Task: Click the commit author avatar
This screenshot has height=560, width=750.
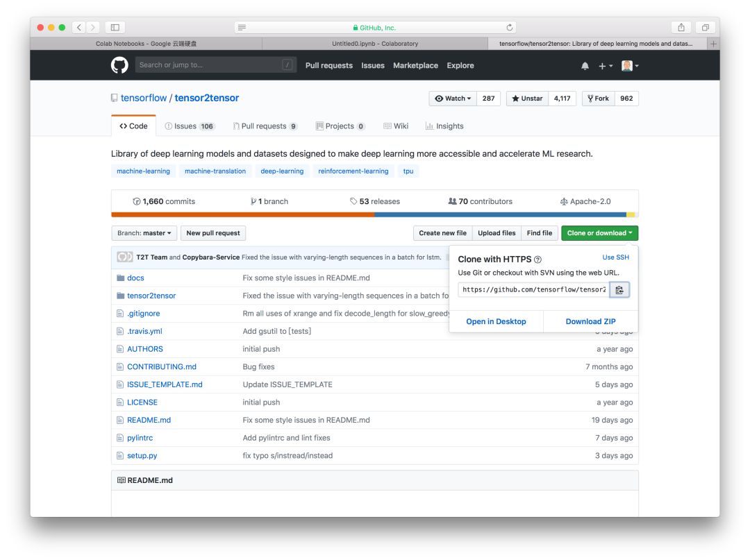Action: [x=125, y=257]
